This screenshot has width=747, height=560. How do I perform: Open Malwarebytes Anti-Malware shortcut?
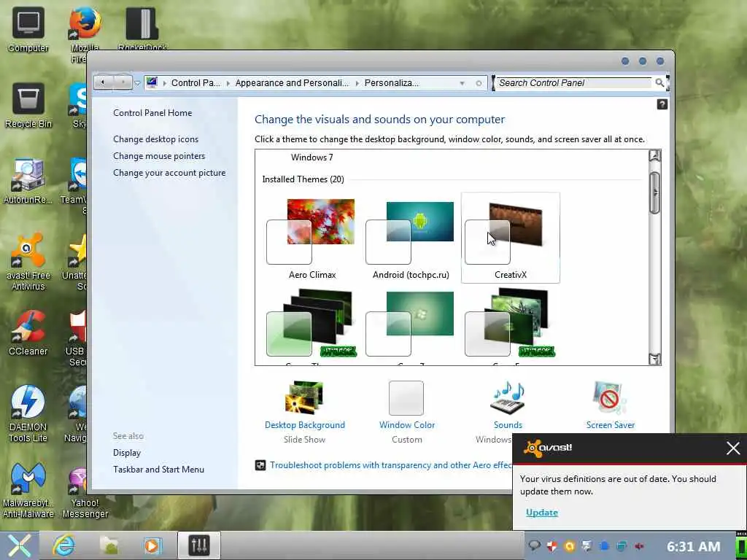28,491
